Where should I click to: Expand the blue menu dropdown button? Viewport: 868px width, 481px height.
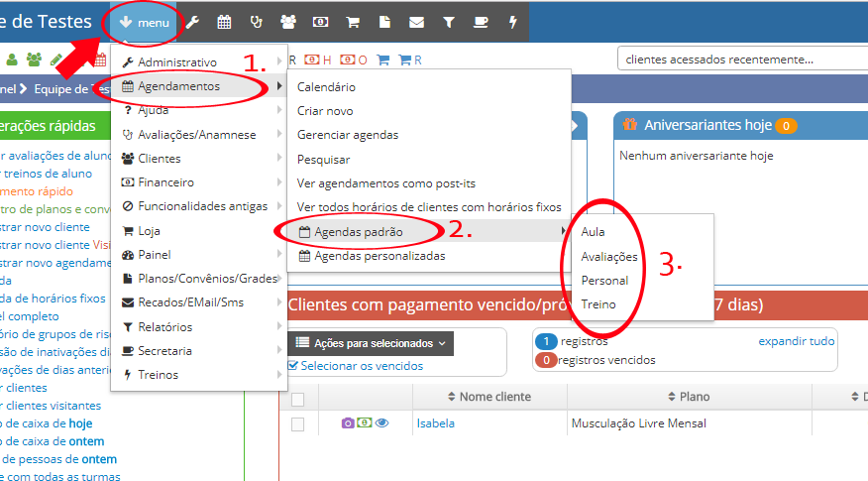coord(144,22)
